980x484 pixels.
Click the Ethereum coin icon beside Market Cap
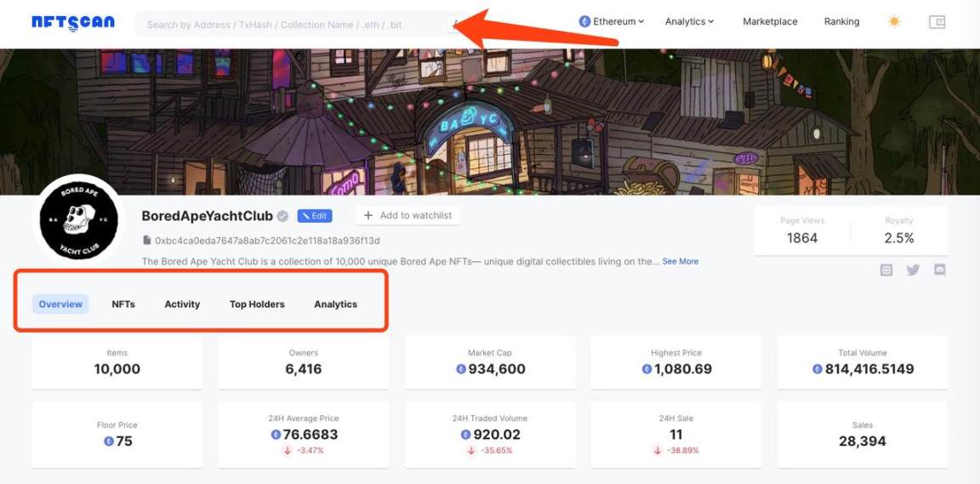(x=461, y=369)
